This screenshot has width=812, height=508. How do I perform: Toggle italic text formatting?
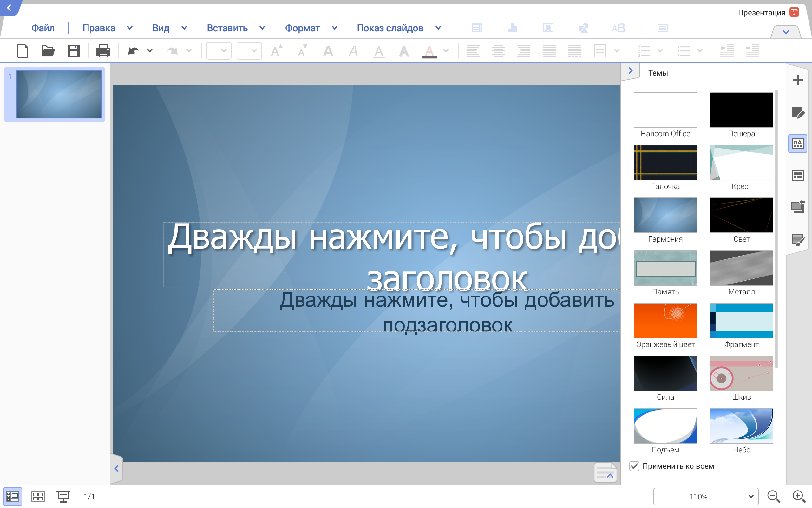tap(353, 51)
